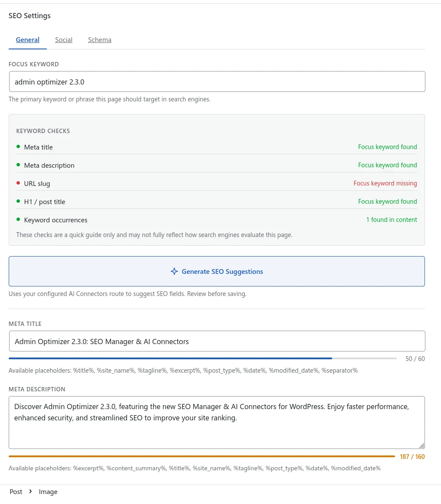Click the green status dot for Meta description
This screenshot has width=441, height=504.
(18, 165)
